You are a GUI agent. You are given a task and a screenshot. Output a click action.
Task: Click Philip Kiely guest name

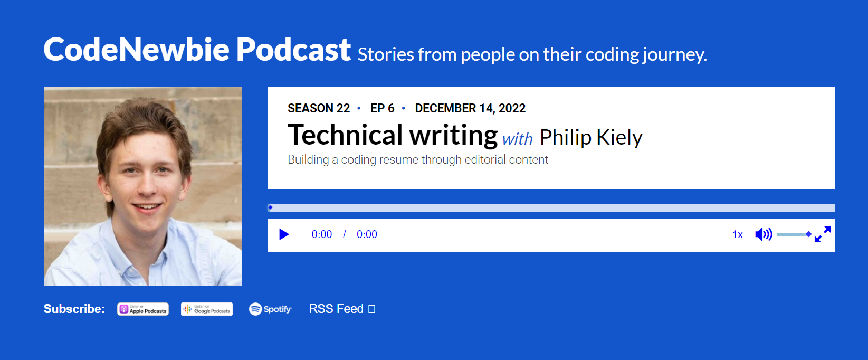coord(591,137)
